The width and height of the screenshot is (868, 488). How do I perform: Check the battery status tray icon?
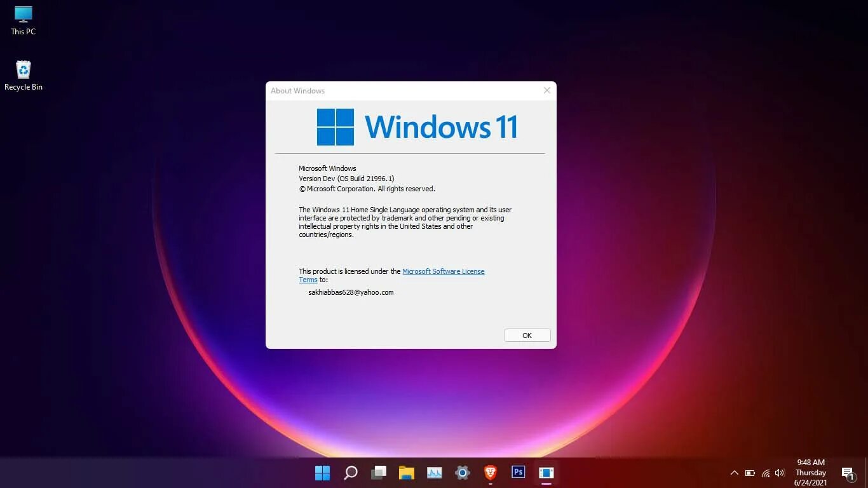(750, 473)
